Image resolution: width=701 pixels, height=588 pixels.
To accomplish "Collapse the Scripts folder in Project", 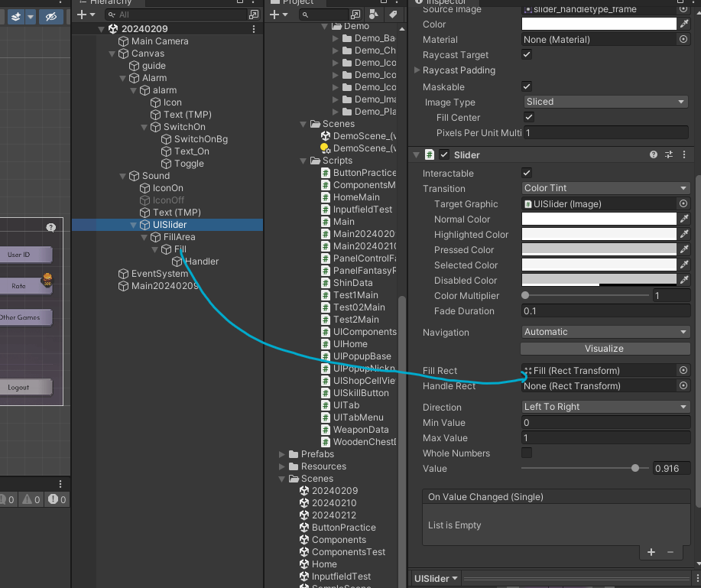I will pos(303,161).
